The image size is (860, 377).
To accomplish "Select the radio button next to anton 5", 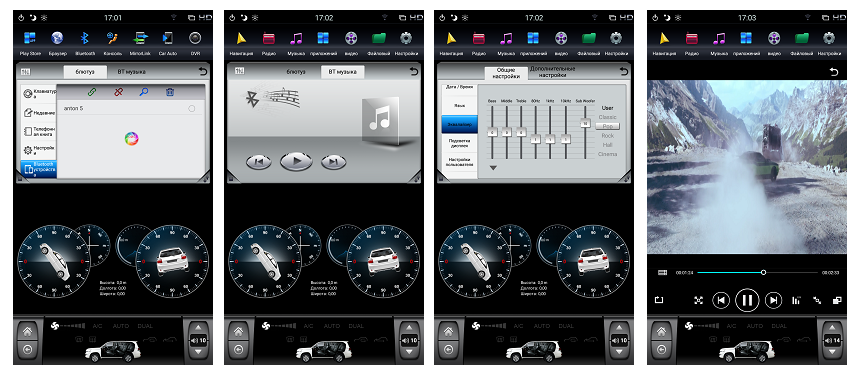I will coord(191,109).
